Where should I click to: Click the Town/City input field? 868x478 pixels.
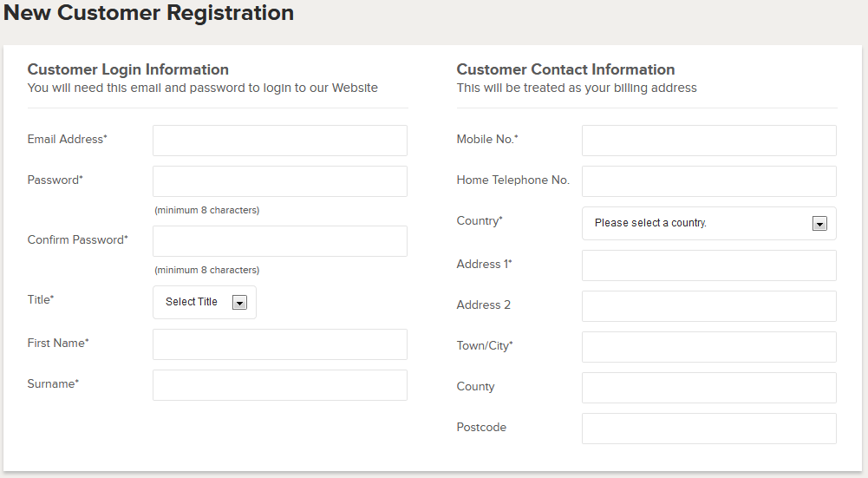tap(709, 347)
